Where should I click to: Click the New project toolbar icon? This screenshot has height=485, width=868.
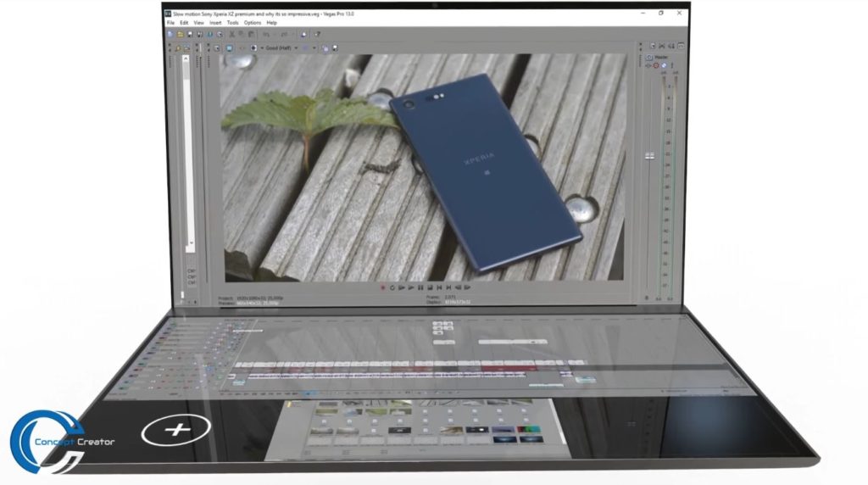pyautogui.click(x=170, y=34)
